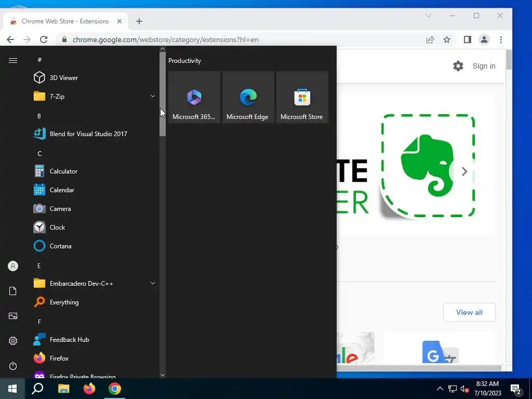Launch Blend for Visual Studio 2017
Image resolution: width=532 pixels, height=399 pixels.
click(94, 134)
